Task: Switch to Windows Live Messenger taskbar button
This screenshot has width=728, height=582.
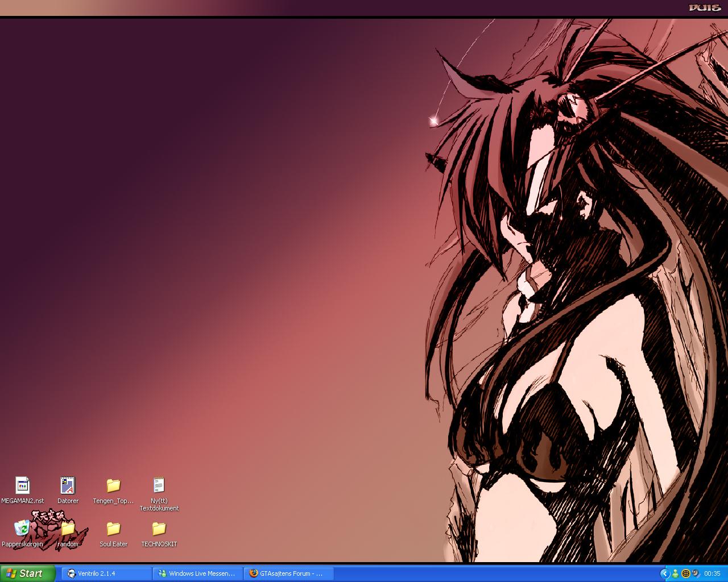Action: (197, 573)
